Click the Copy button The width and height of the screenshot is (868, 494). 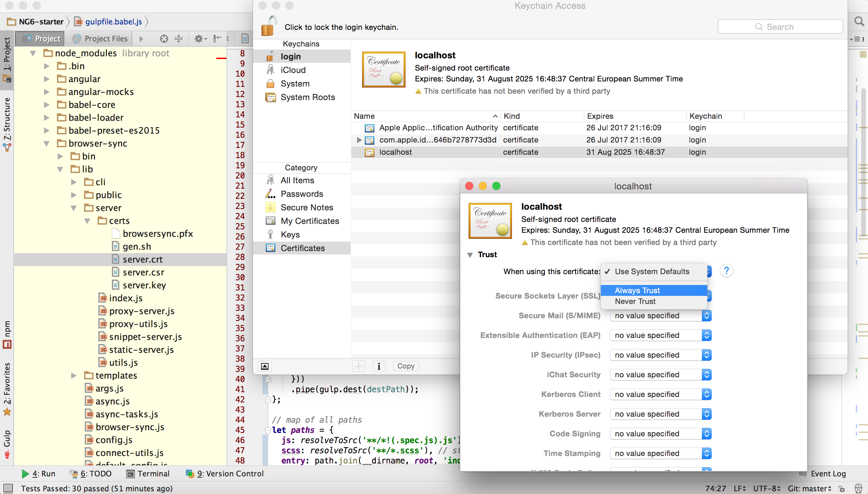point(406,366)
